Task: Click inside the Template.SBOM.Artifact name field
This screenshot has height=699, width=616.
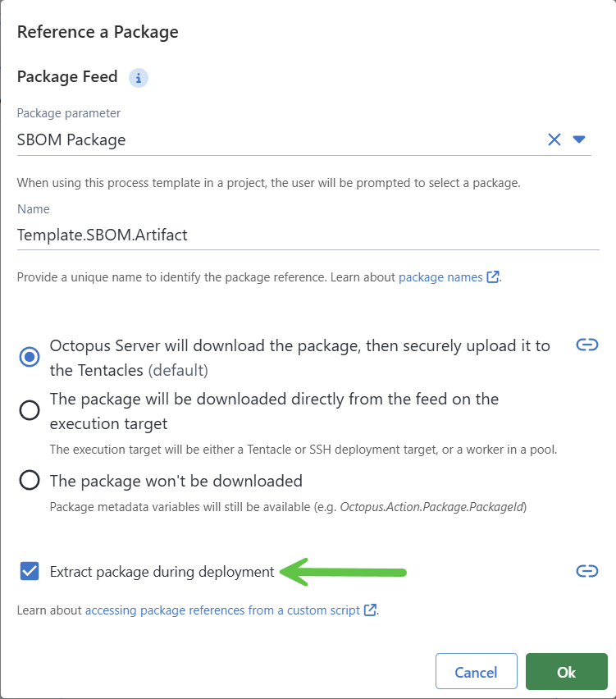Action: 246,235
